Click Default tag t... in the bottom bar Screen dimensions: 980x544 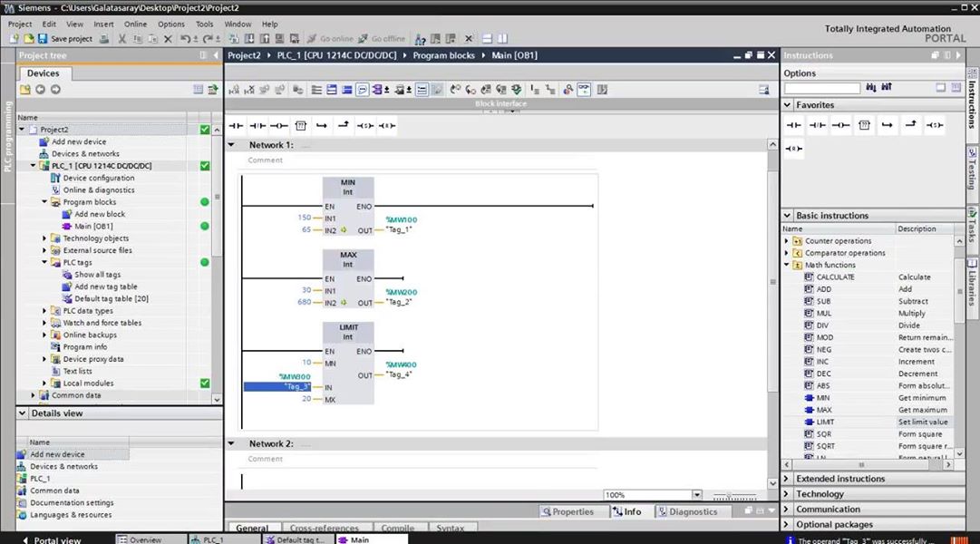296,539
